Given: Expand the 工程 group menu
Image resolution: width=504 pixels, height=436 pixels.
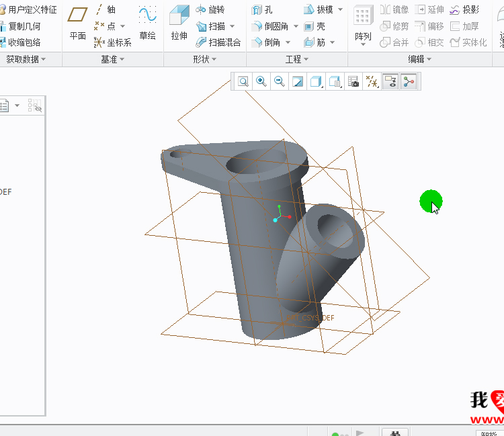Looking at the screenshot, I should [x=297, y=59].
